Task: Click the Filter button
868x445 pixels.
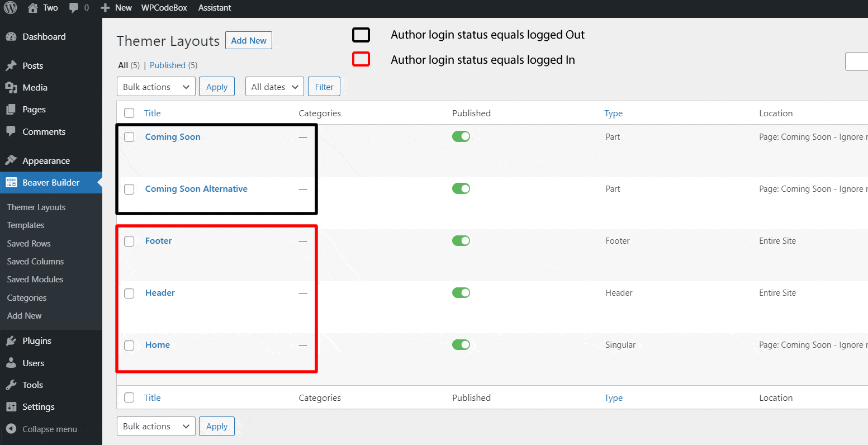Action: (324, 87)
